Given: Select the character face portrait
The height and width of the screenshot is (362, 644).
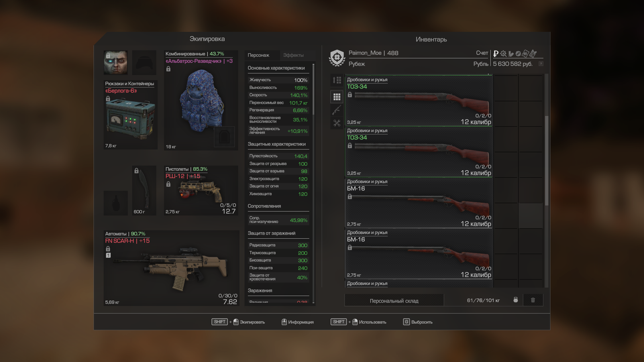Looking at the screenshot, I should point(115,63).
